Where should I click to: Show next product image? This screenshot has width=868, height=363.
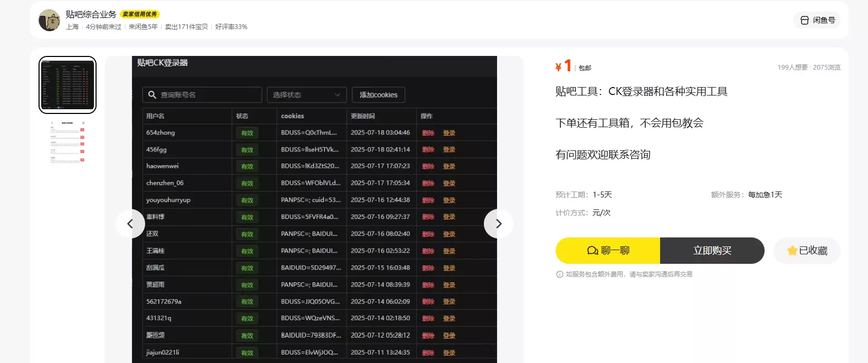(x=499, y=224)
